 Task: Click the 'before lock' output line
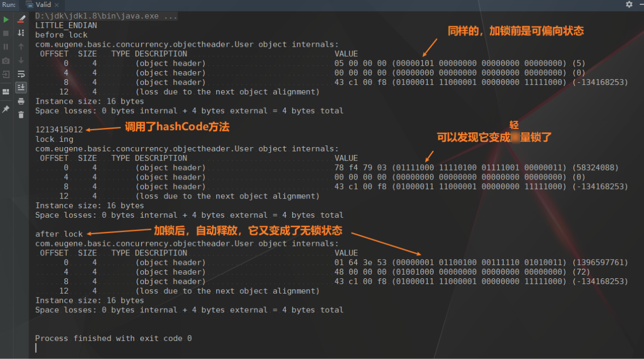[x=61, y=35]
